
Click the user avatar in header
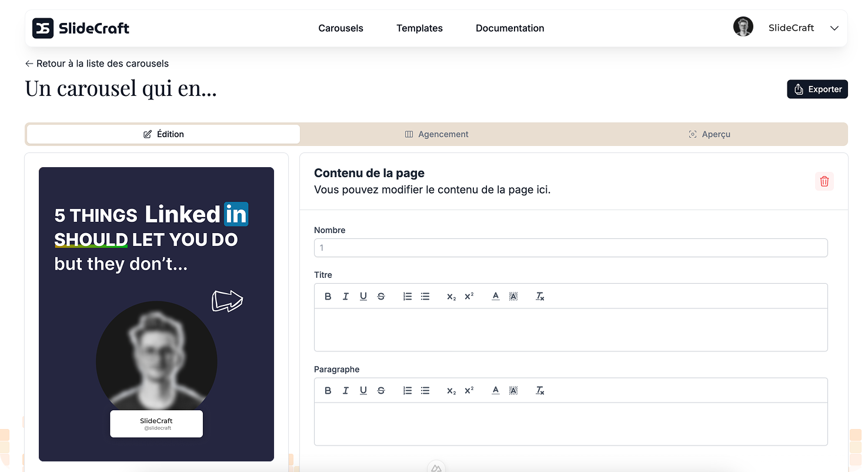[743, 27]
